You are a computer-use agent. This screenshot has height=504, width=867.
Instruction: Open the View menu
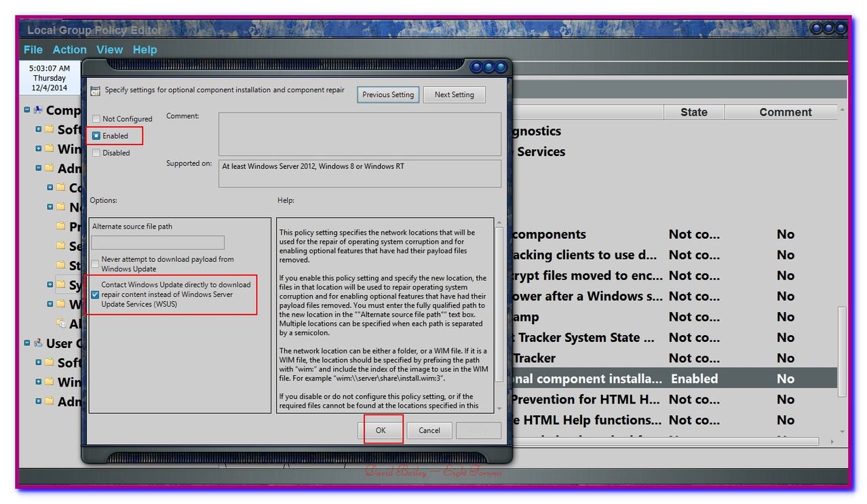pyautogui.click(x=109, y=50)
